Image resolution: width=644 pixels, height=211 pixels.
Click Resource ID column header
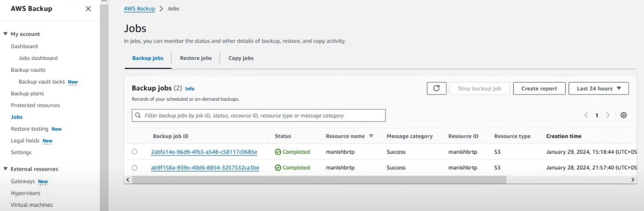pyautogui.click(x=463, y=136)
